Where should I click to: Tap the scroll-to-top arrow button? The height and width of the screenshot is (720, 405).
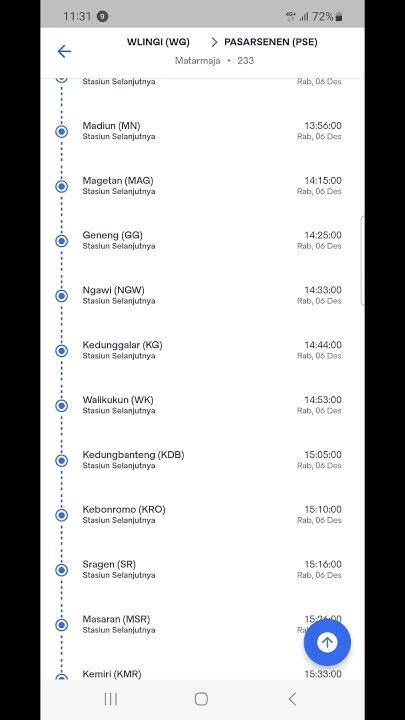(x=327, y=642)
